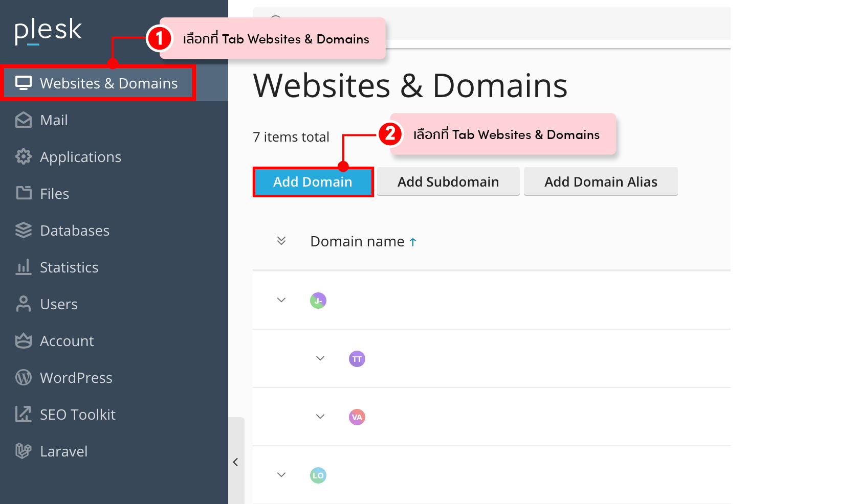The width and height of the screenshot is (857, 504).
Task: Click the Plesk logo
Action: 48,31
